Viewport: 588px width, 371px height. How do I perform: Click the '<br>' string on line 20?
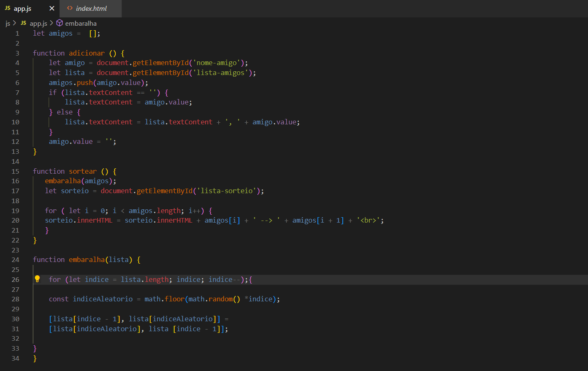(368, 220)
